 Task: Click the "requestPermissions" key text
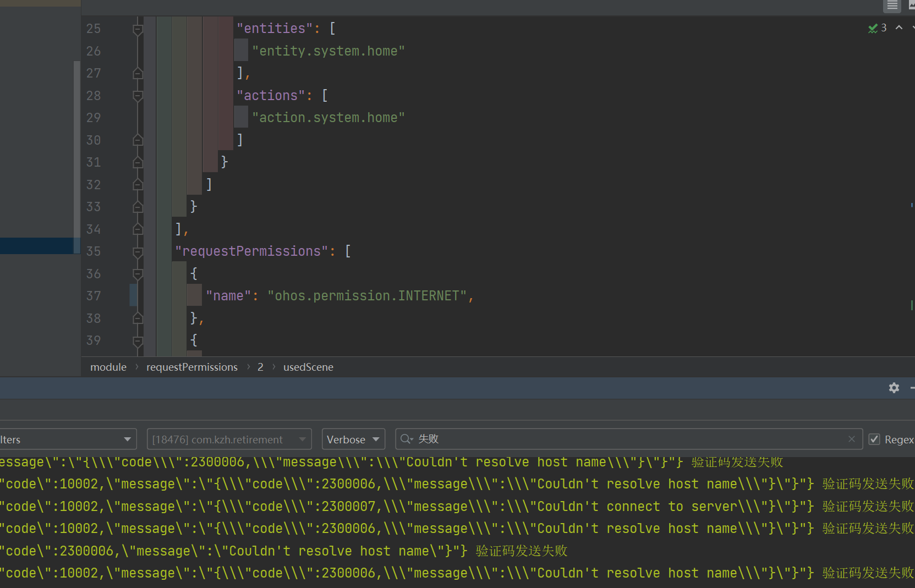point(251,251)
